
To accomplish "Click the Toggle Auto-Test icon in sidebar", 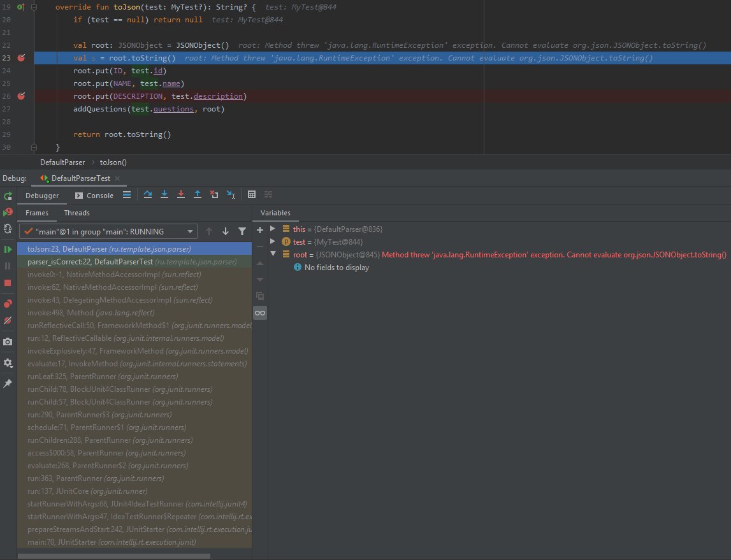I will click(8, 228).
